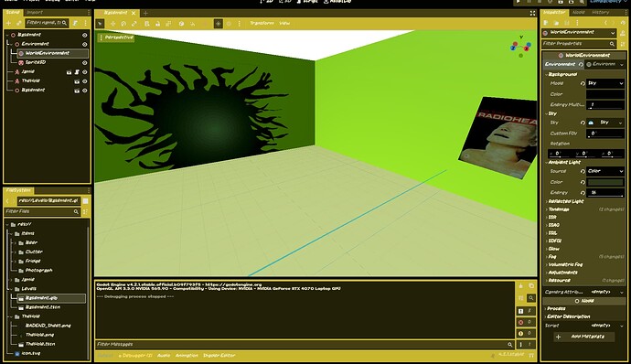Toggle visibility of Sprite3D node
631x364 pixels.
click(84, 63)
